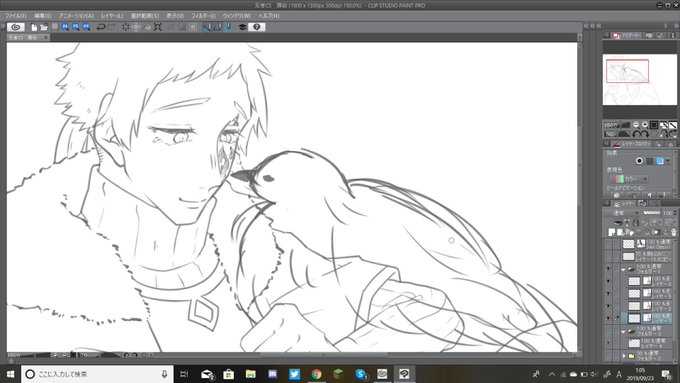Toggle snap to grid icon in toolbar

[228, 27]
